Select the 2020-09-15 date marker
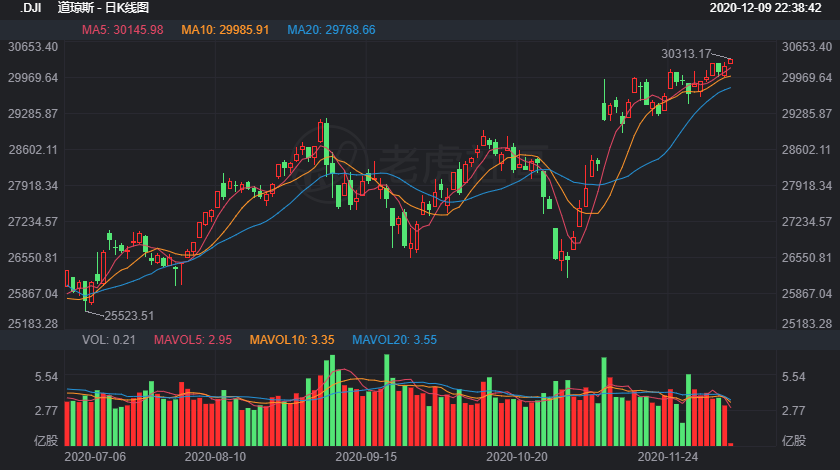The height and width of the screenshot is (470, 840). [x=366, y=455]
